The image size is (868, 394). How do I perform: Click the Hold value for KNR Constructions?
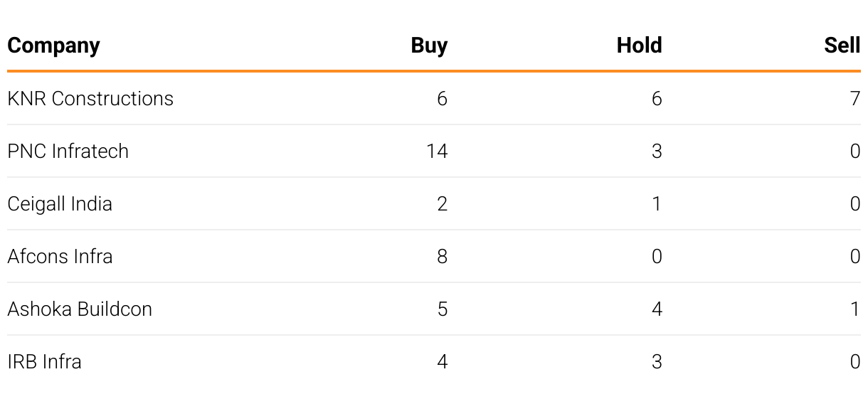coord(657,98)
